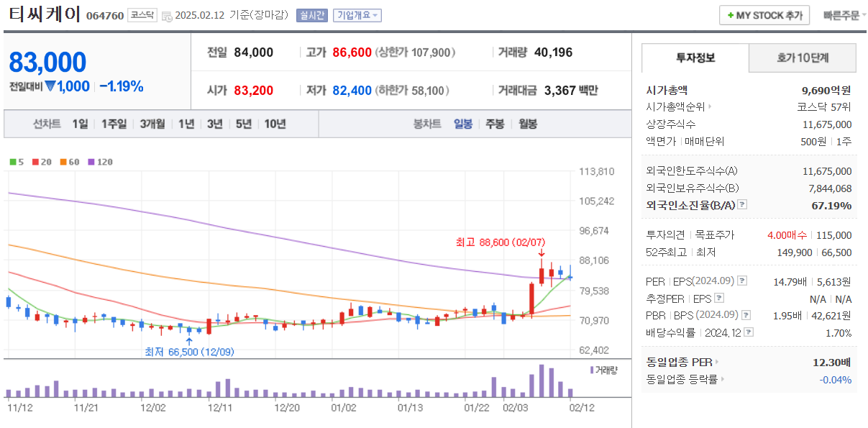Click the help icon beside PER EPS(2024.09)
The width and height of the screenshot is (868, 428).
743,281
